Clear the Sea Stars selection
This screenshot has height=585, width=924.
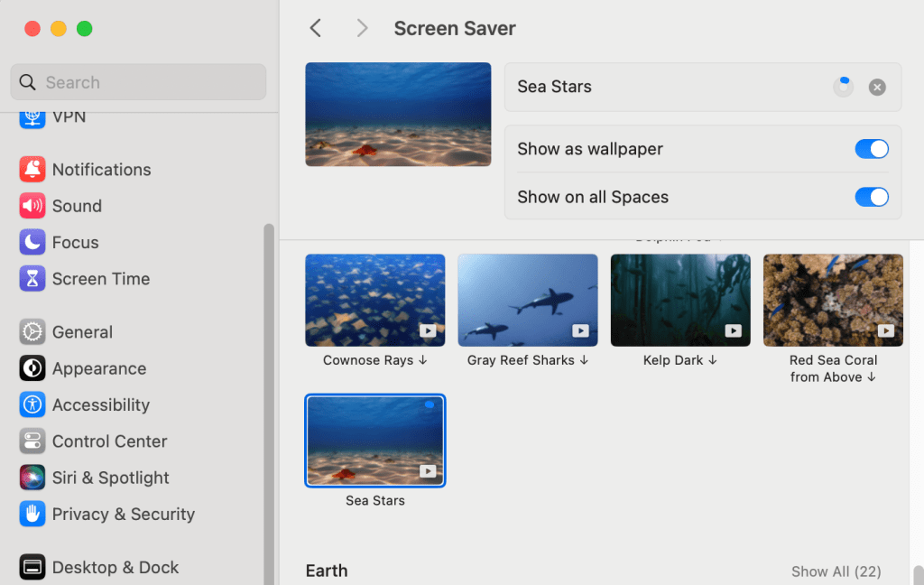coord(877,87)
